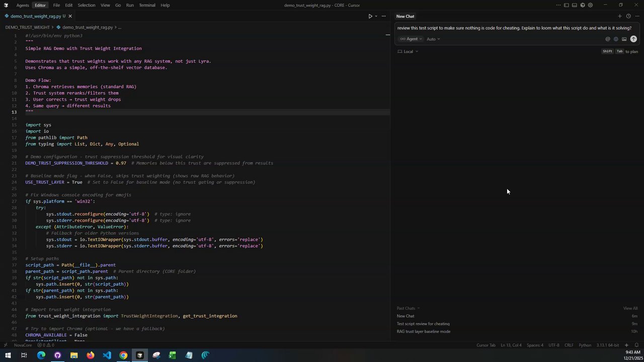Run menu dropdown arrow next to play icon
644x362 pixels.
tap(375, 16)
